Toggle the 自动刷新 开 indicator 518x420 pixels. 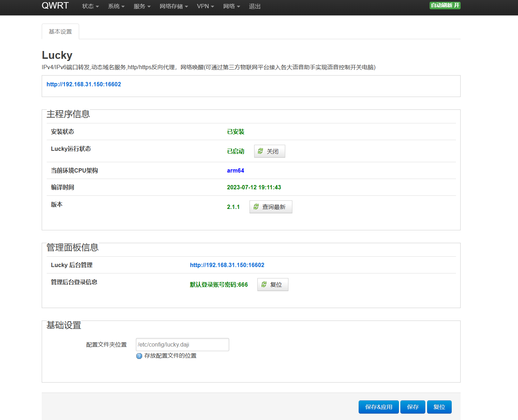click(445, 5)
